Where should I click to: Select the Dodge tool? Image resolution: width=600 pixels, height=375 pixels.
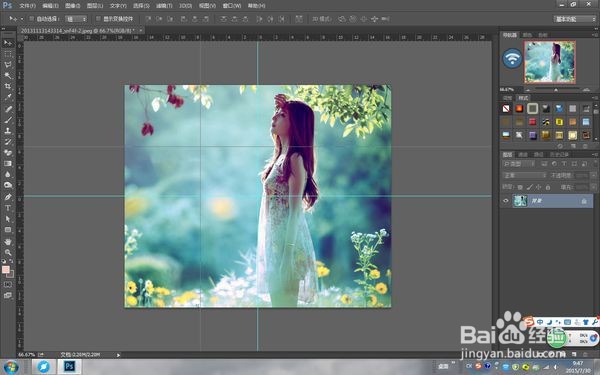pyautogui.click(x=8, y=185)
